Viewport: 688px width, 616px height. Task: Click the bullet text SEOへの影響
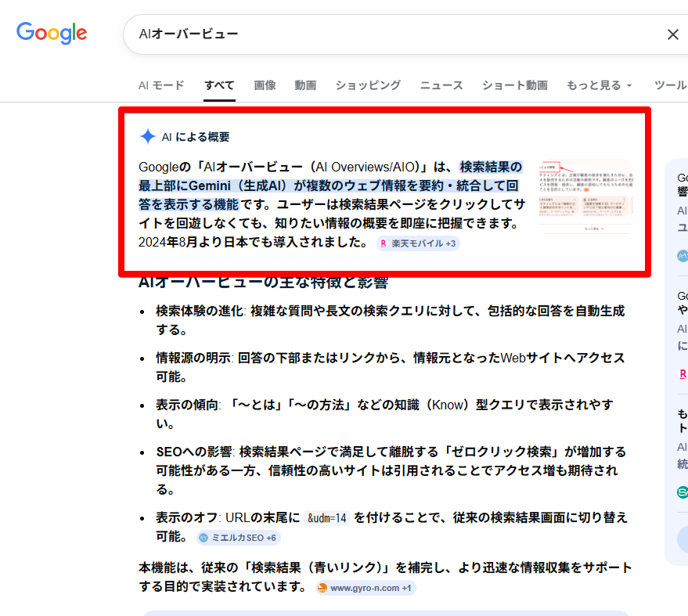pos(194,452)
